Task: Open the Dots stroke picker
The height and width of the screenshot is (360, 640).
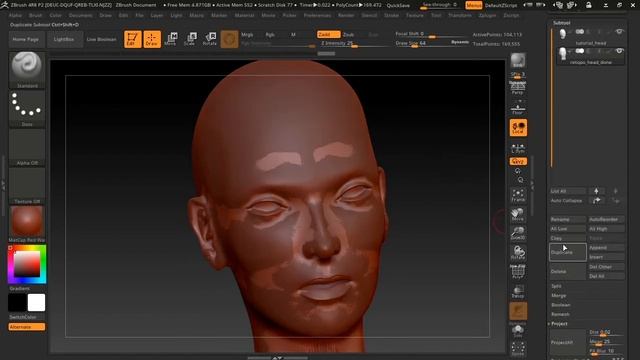Action: (x=27, y=109)
